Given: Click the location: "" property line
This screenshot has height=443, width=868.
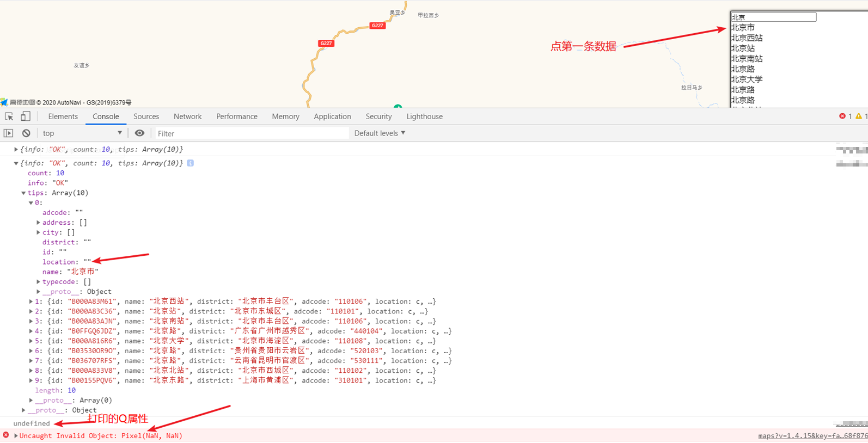Looking at the screenshot, I should [67, 262].
